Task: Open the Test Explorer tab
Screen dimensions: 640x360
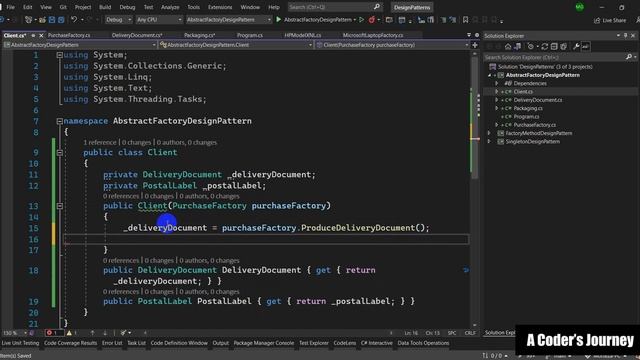Action: click(313, 343)
